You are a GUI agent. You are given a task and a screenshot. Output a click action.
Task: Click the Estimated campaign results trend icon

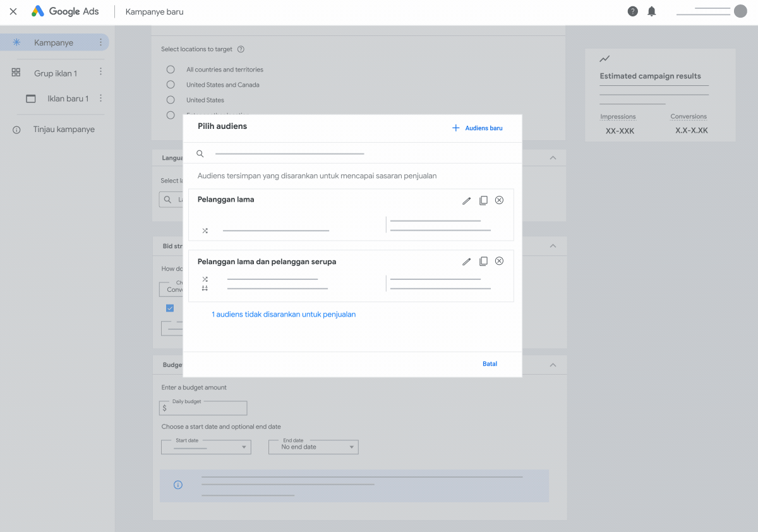(x=605, y=59)
